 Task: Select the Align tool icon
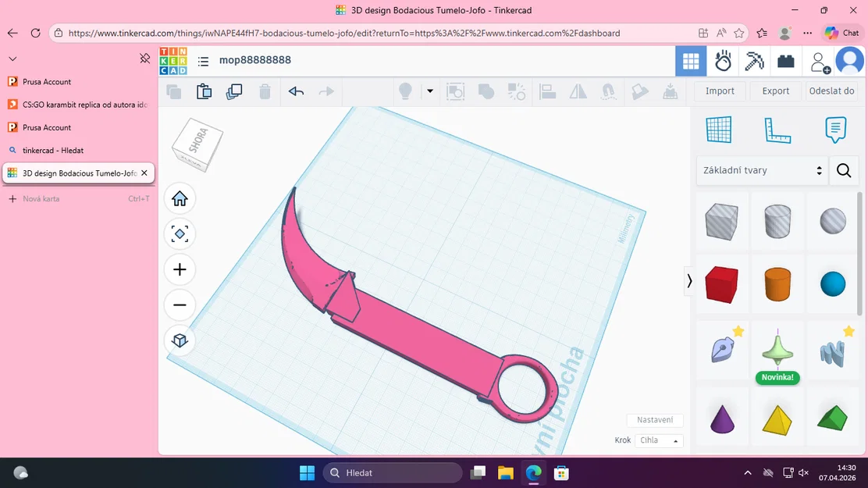(547, 91)
